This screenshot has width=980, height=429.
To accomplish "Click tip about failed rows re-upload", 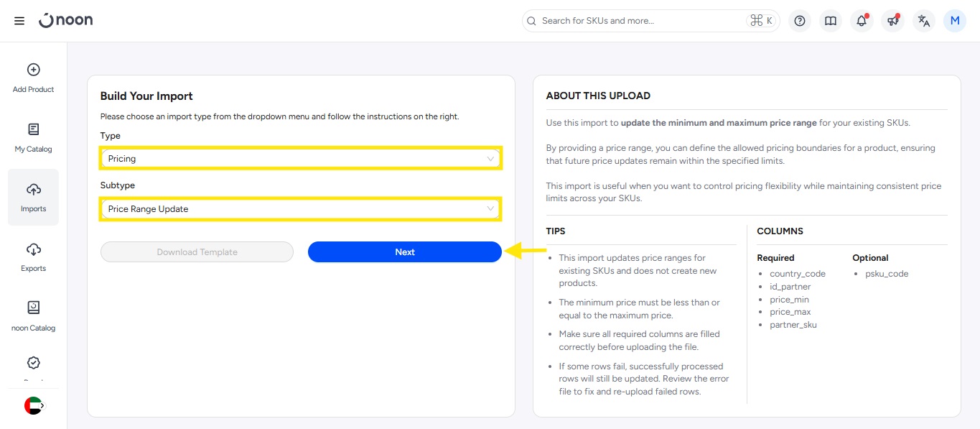I will click(644, 379).
